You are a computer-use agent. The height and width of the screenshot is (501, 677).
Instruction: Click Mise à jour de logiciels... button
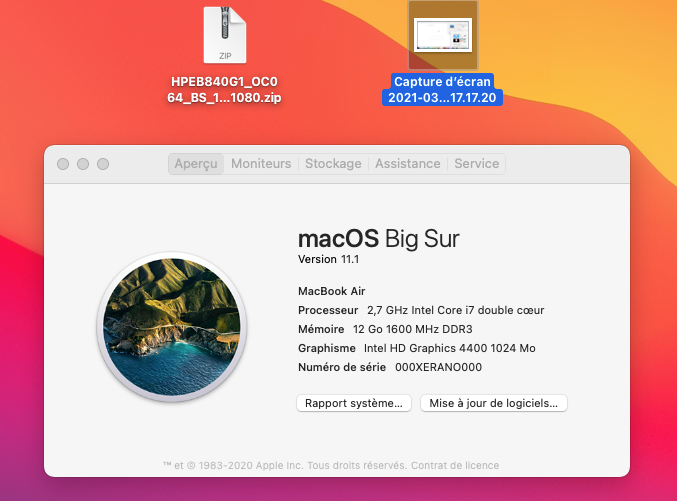coord(494,403)
